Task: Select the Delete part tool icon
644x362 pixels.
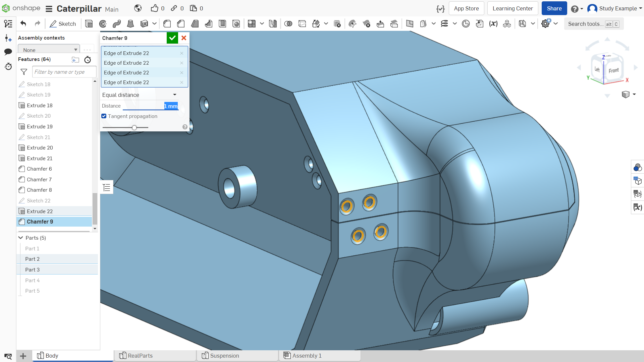Action: tap(337, 24)
